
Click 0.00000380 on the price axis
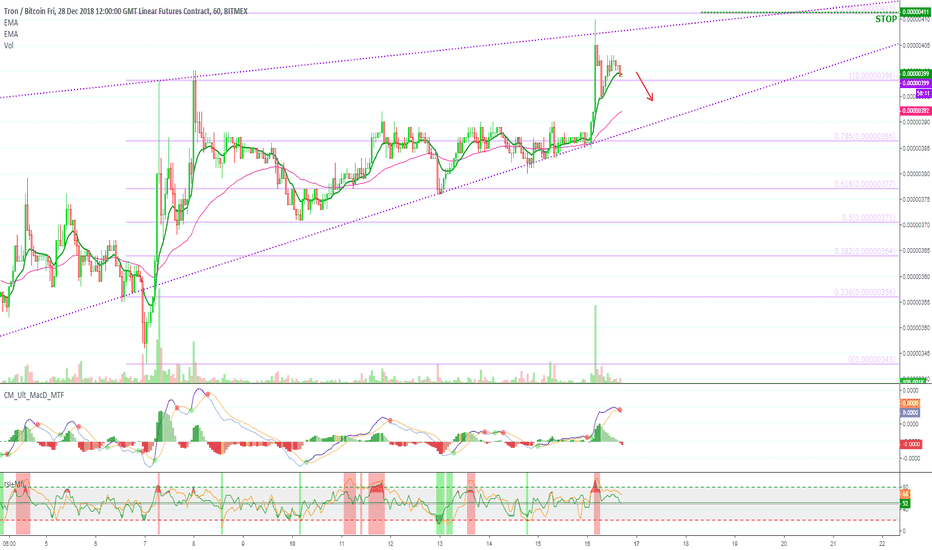[916, 174]
